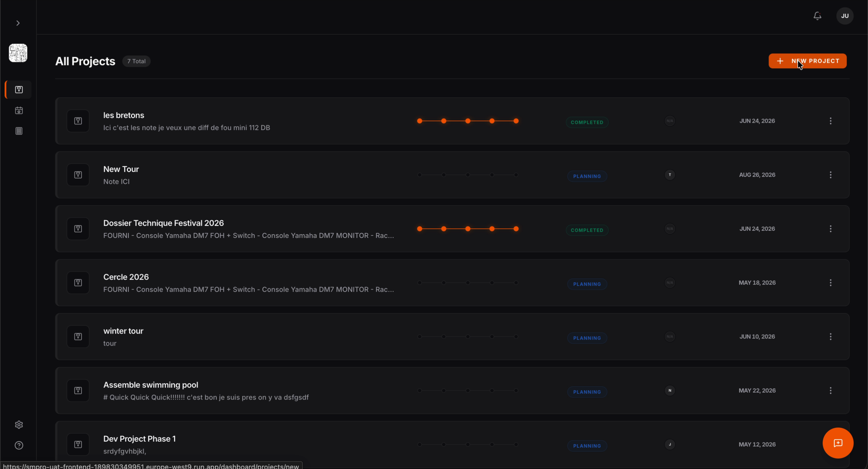
Task: Open more options for les bretons
Action: (831, 121)
